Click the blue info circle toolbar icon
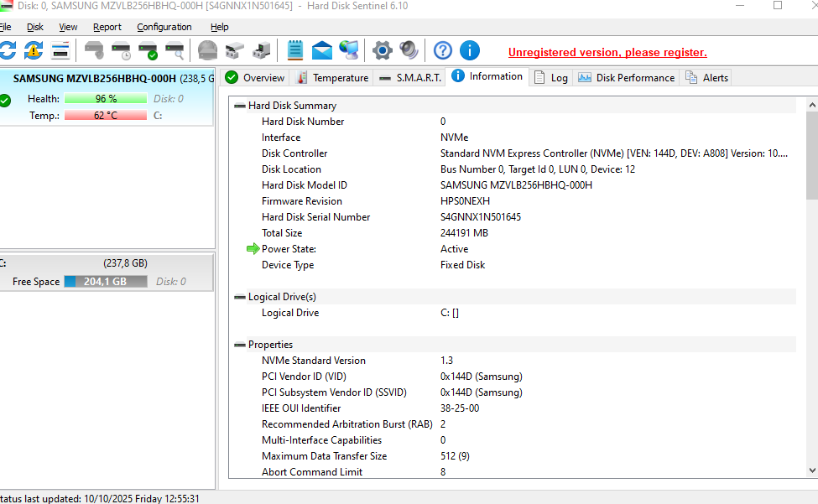The image size is (818, 504). tap(470, 50)
